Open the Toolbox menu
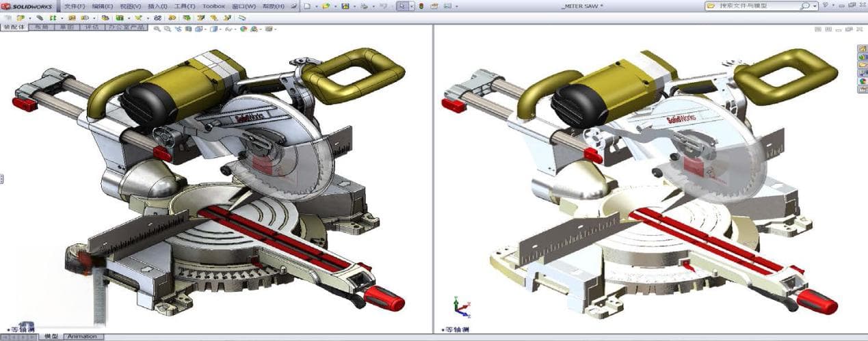This screenshot has height=341, width=868. click(213, 6)
